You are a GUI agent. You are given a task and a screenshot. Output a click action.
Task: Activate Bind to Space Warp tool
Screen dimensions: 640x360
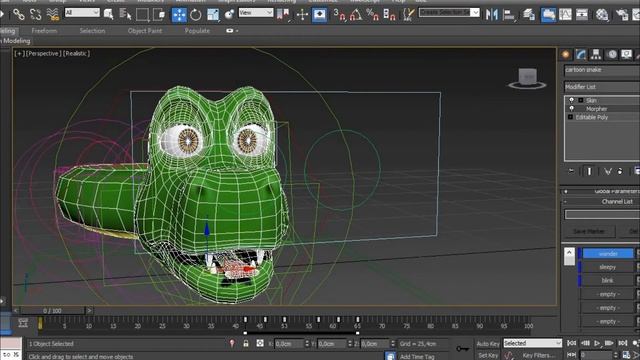(x=53, y=15)
